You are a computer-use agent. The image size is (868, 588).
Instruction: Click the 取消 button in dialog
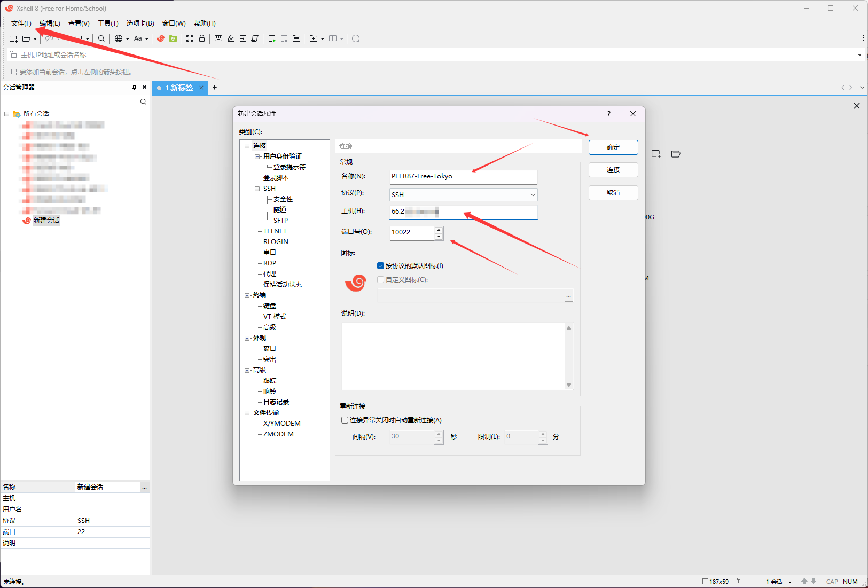tap(613, 193)
